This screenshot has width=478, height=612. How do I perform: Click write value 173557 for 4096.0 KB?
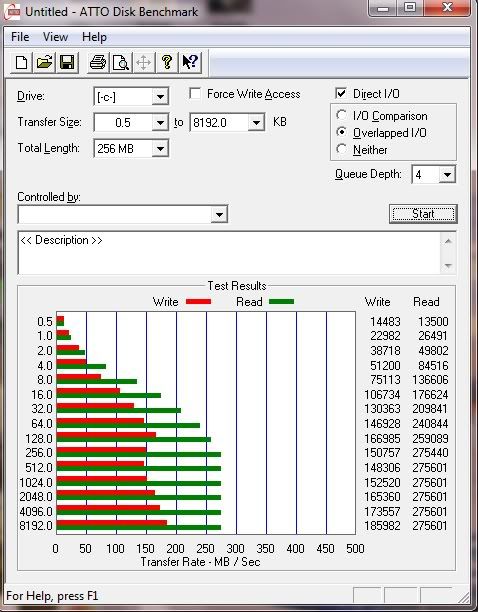(x=382, y=511)
